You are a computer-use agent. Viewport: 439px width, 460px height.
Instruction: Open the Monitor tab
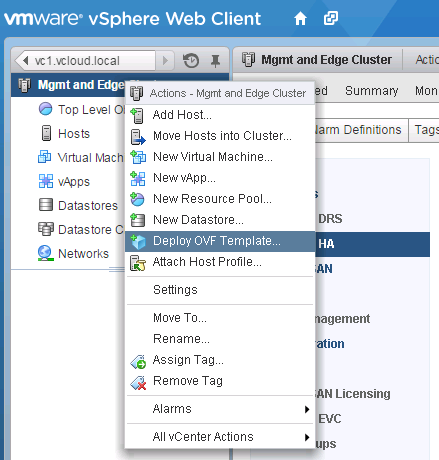[x=426, y=91]
